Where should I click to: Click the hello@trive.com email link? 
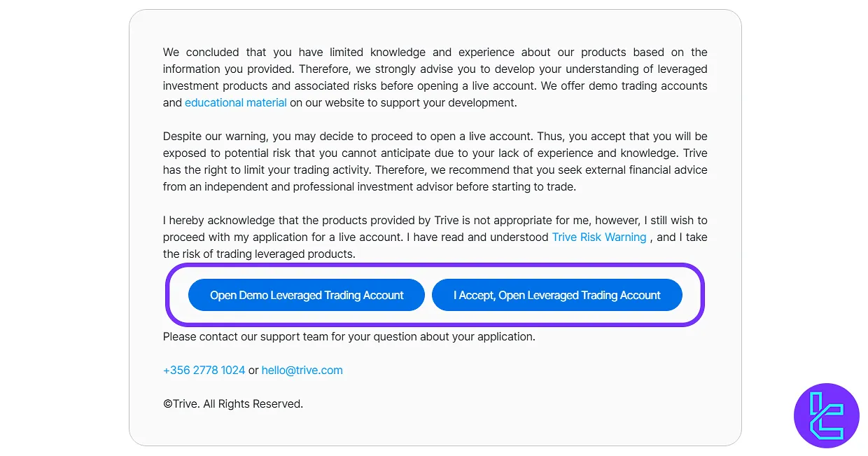[x=302, y=370]
